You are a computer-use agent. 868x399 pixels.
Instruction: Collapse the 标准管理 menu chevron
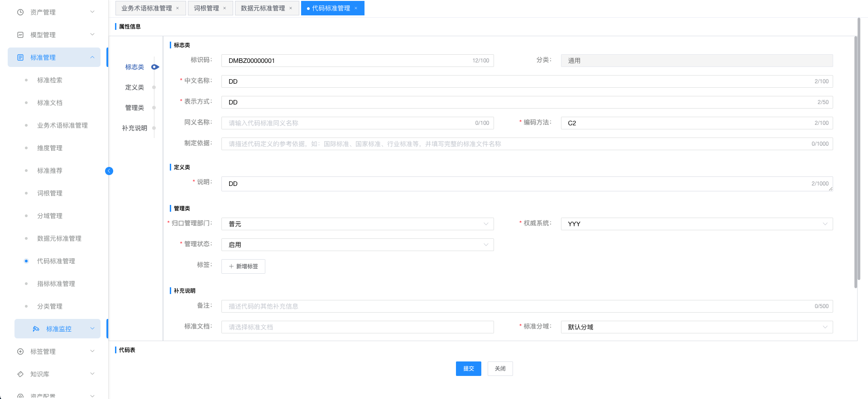[x=92, y=57]
